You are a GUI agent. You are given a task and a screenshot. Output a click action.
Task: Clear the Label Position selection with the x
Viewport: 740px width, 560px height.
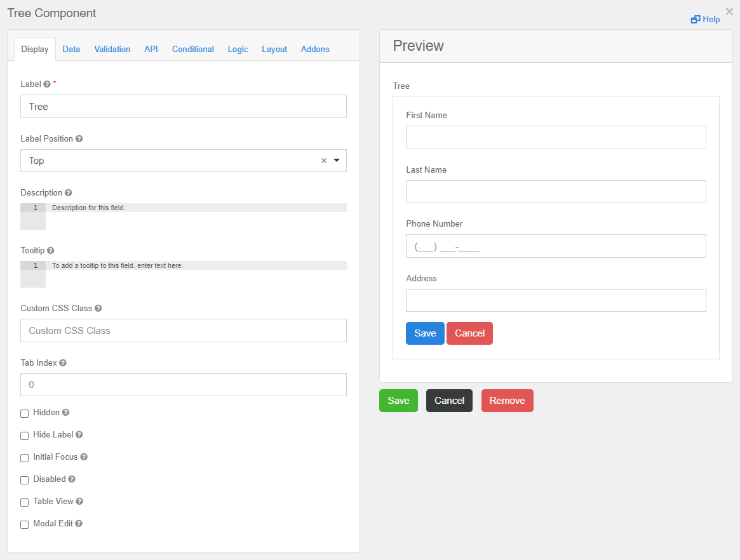pos(324,161)
